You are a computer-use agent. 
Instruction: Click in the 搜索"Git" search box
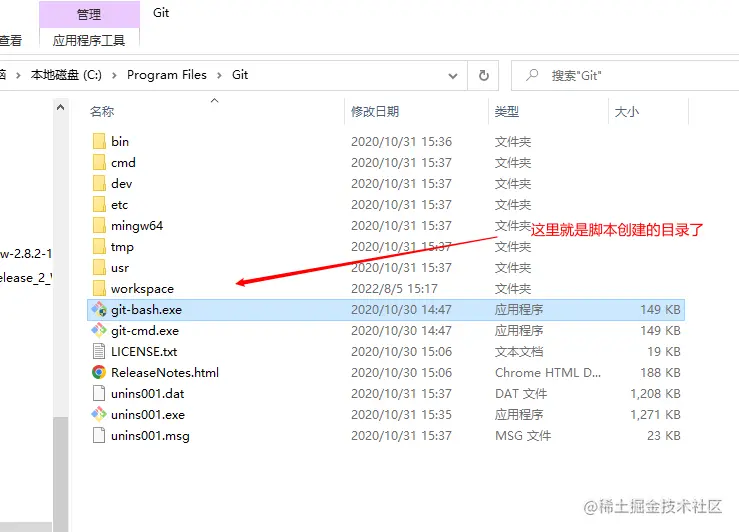(x=625, y=75)
